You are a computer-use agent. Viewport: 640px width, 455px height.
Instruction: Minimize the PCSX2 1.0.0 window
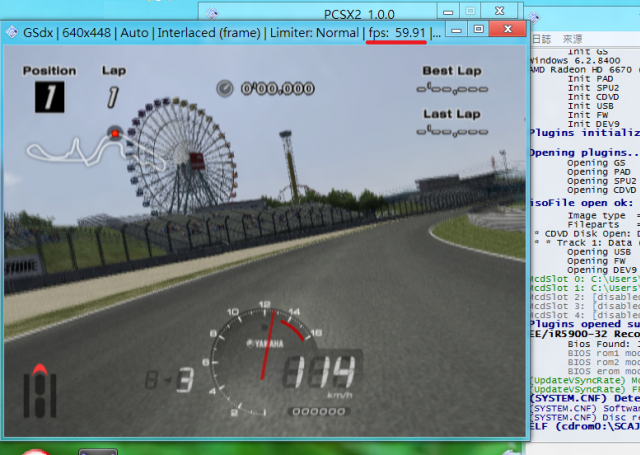pos(448,12)
